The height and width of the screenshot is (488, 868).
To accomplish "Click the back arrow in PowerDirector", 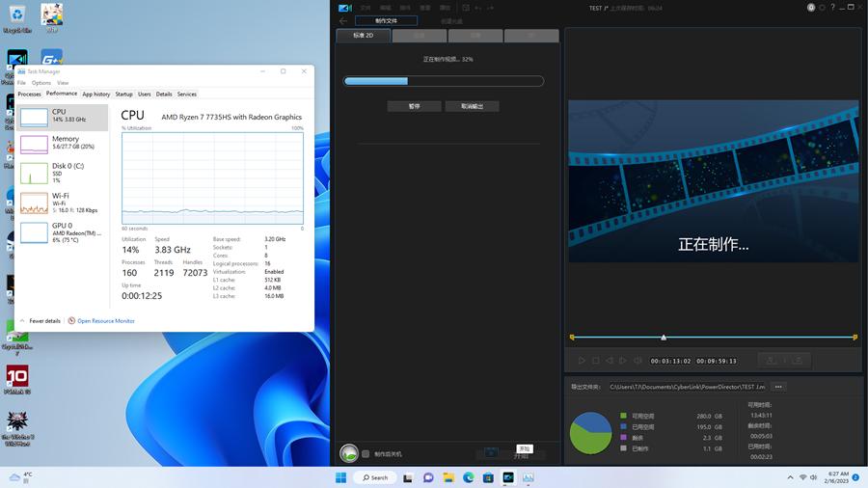I will point(343,20).
